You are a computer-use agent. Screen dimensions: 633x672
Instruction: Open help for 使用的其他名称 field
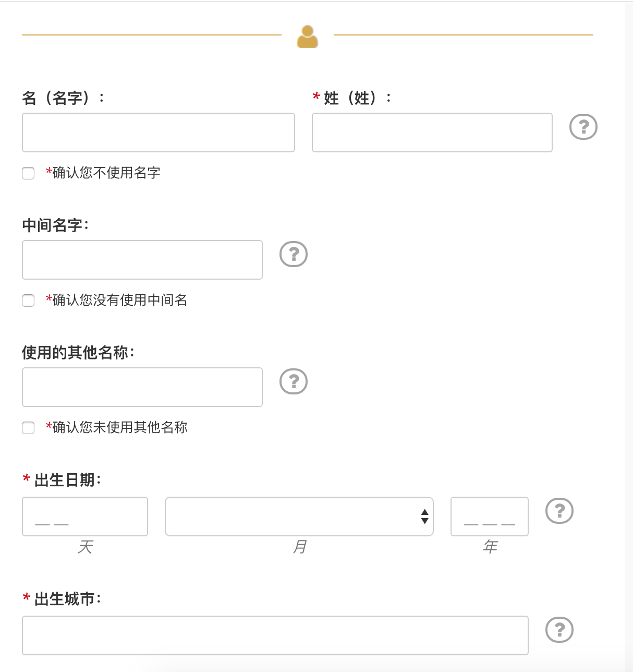coord(294,381)
